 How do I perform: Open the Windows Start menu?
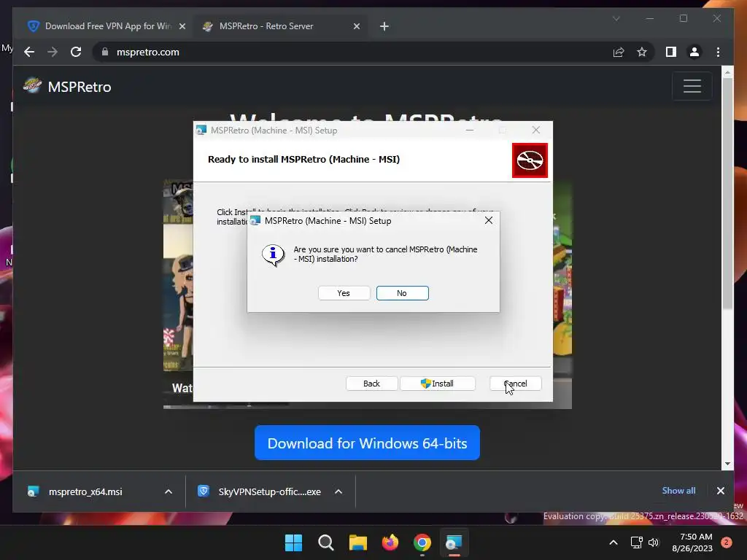pyautogui.click(x=293, y=542)
